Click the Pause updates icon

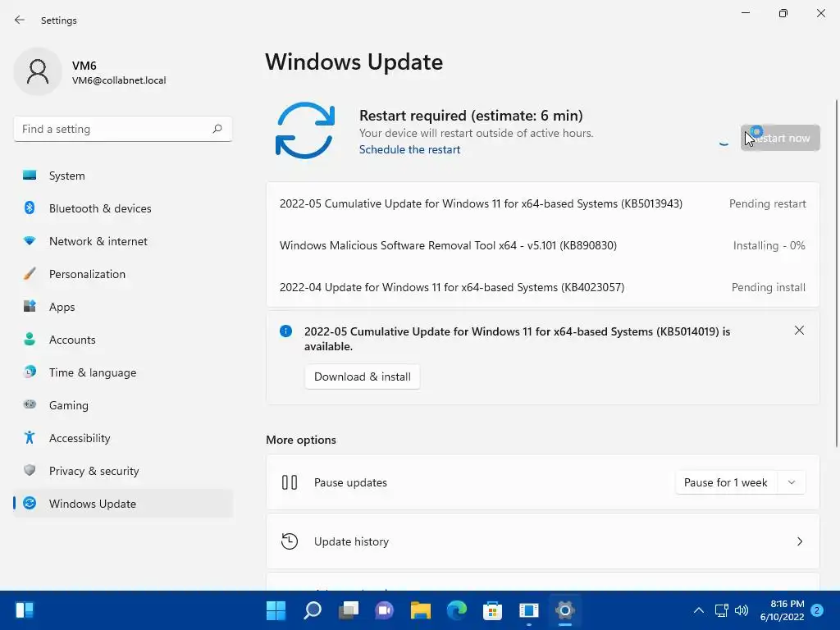(290, 482)
